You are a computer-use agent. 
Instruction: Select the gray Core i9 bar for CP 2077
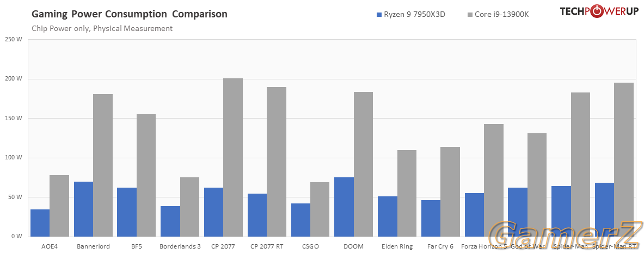click(x=233, y=158)
